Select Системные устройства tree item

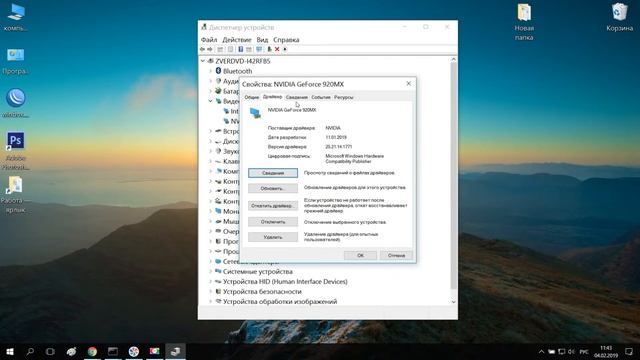point(258,271)
